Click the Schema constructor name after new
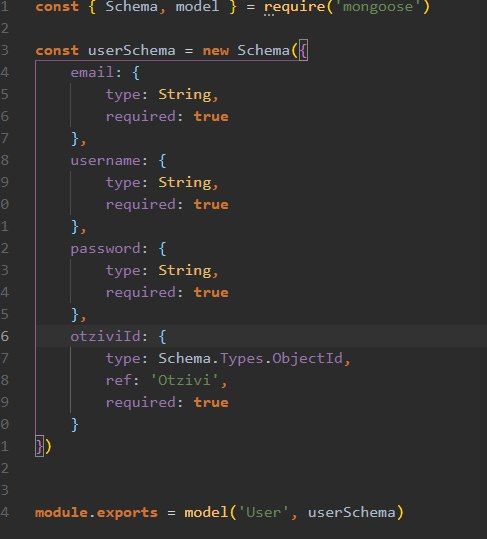Screen dimensions: 487x539 pyautogui.click(x=263, y=51)
